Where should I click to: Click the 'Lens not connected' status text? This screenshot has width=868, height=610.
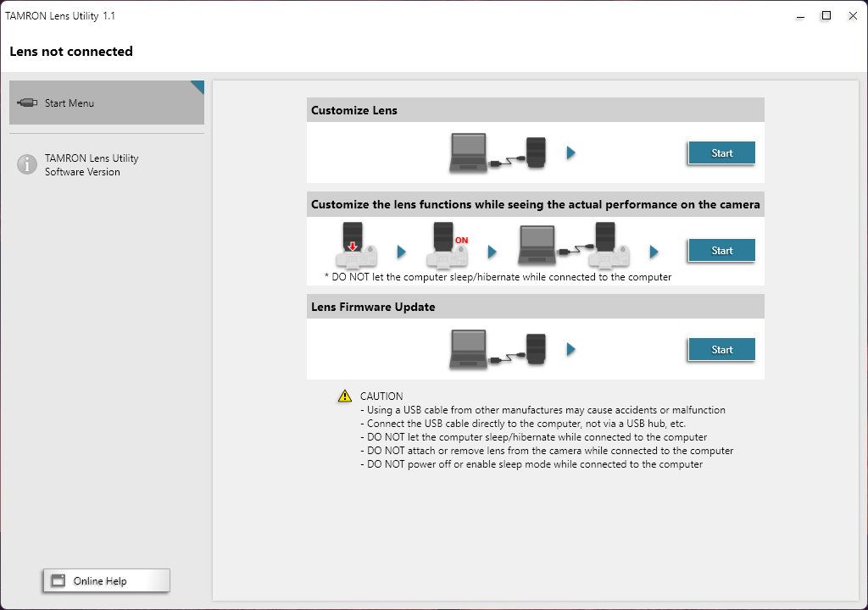pyautogui.click(x=71, y=52)
